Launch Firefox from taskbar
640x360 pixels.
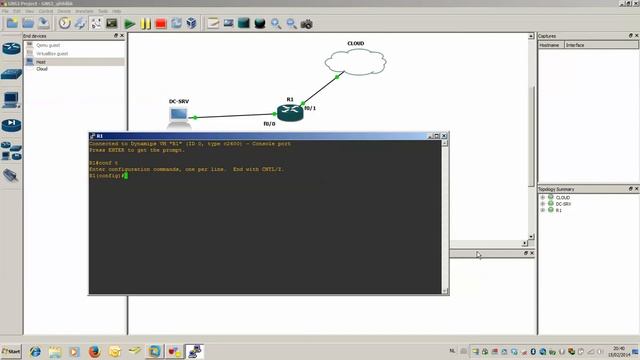pos(95,351)
